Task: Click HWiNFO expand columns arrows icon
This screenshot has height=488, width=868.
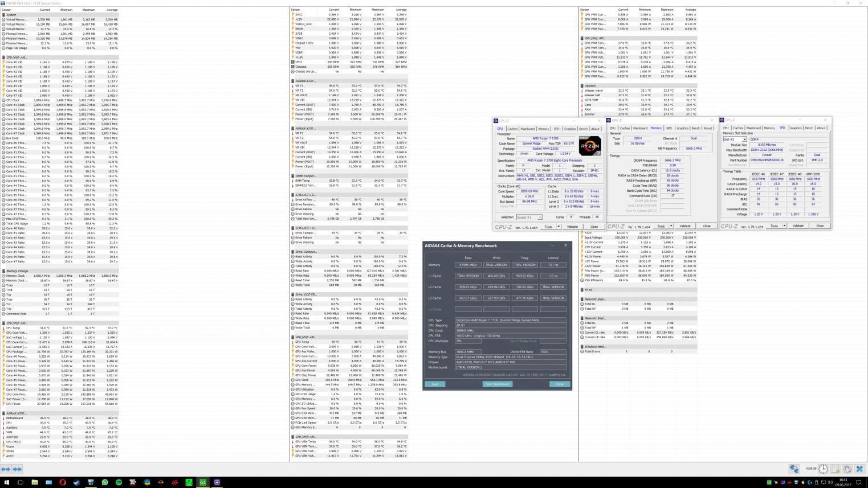Action: [x=6, y=469]
